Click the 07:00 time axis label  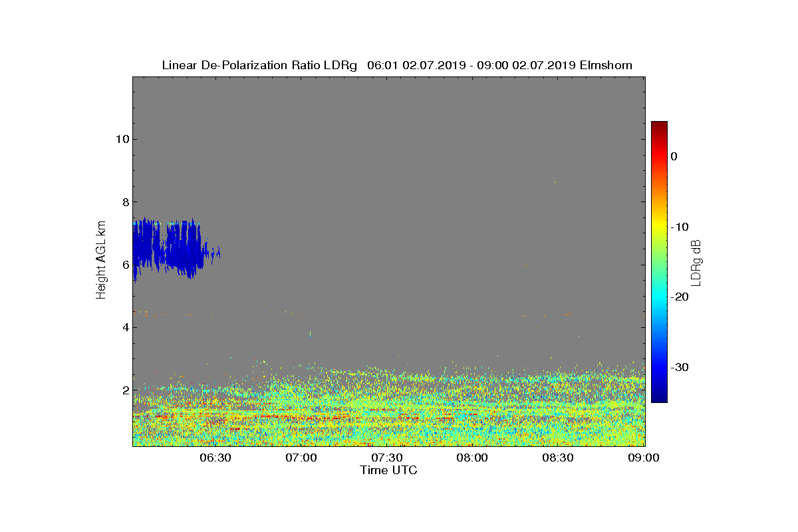coord(301,458)
